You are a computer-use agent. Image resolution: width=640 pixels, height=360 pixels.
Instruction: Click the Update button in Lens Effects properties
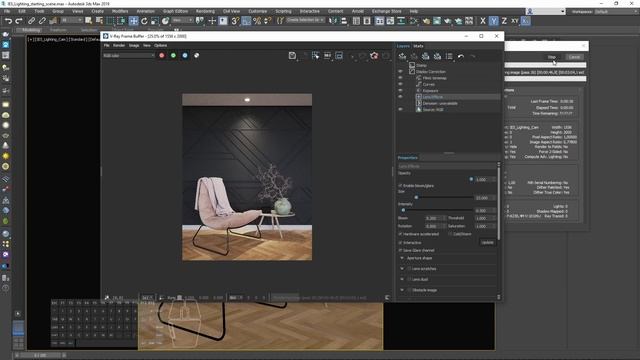[x=487, y=242]
